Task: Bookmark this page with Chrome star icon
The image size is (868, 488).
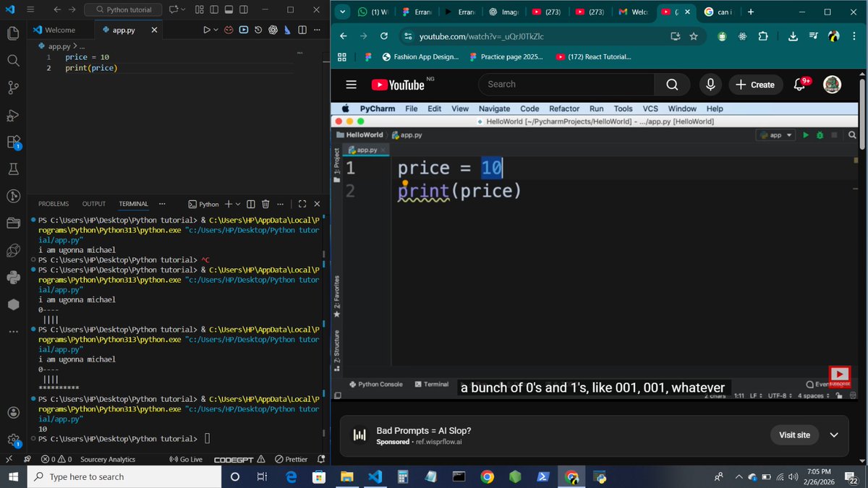Action: point(694,36)
